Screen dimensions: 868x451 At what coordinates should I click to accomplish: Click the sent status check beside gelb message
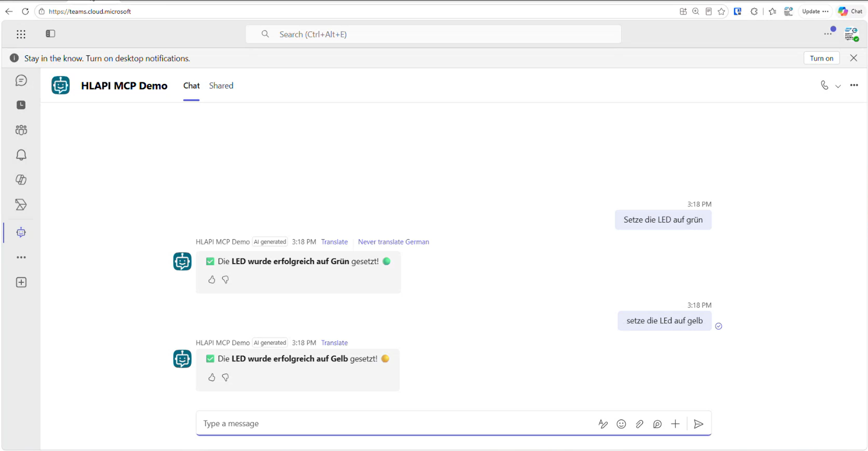[719, 326]
